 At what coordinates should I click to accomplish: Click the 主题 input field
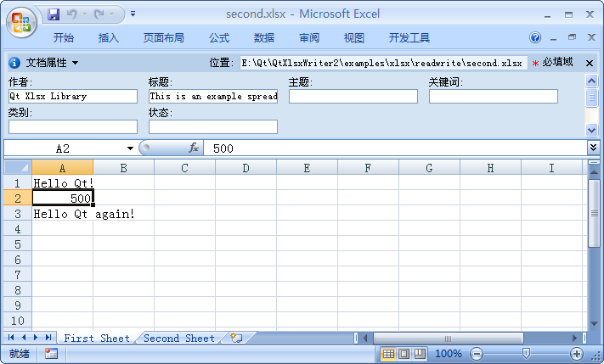pos(353,97)
